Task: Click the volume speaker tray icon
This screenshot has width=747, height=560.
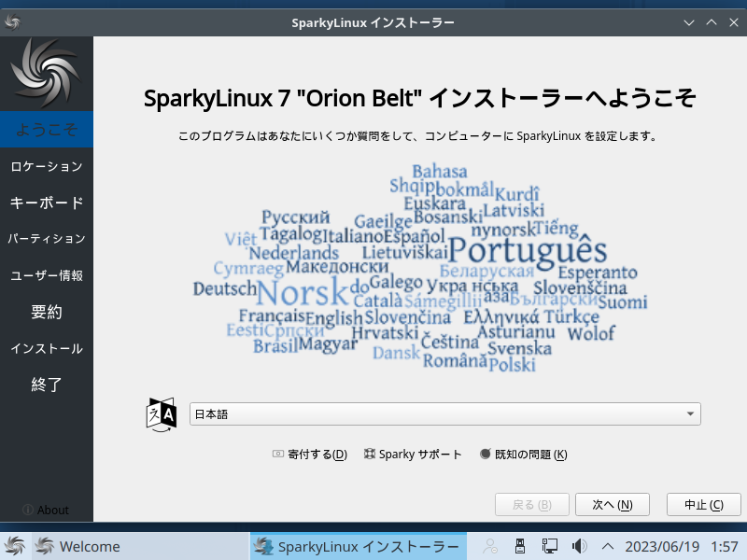Action: pyautogui.click(x=579, y=546)
